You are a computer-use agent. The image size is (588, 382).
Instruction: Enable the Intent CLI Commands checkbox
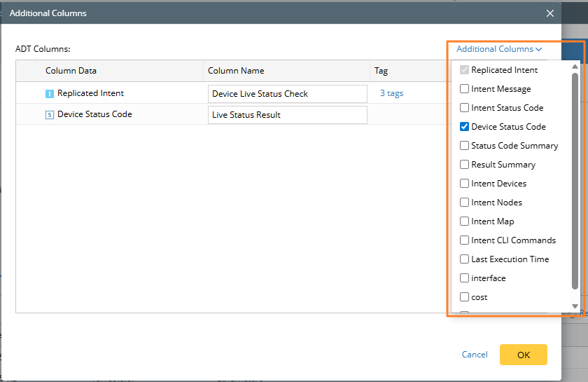(x=465, y=240)
